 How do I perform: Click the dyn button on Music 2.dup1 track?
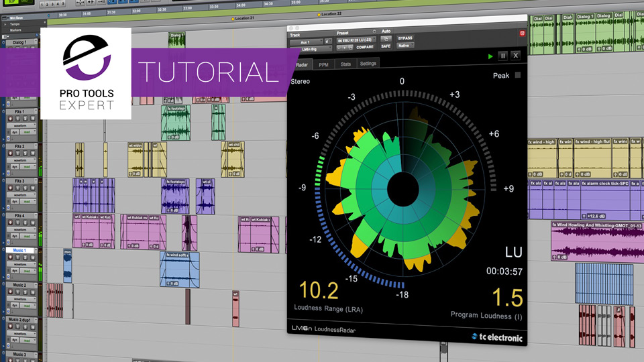click(x=14, y=340)
